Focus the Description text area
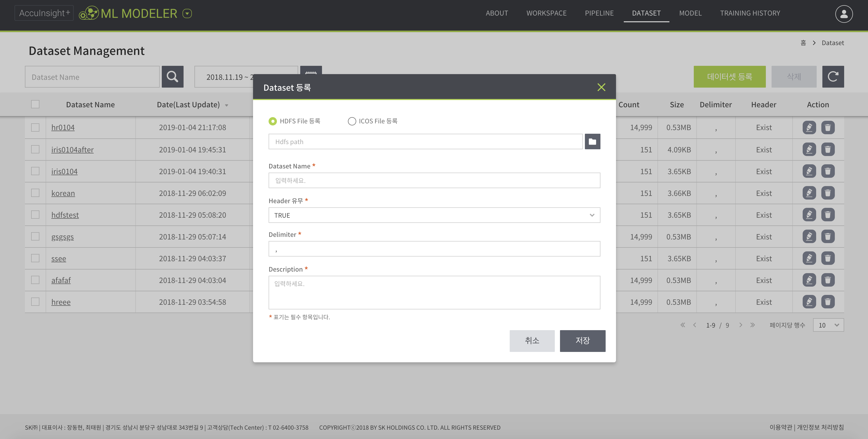Image resolution: width=868 pixels, height=439 pixels. [x=434, y=292]
